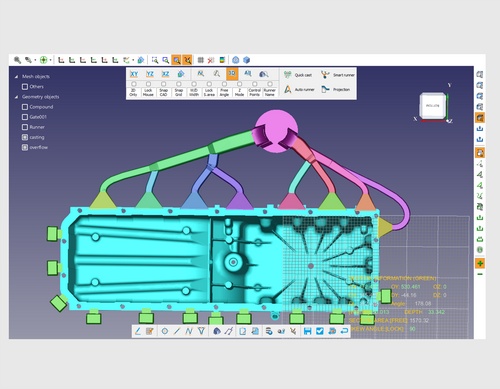Switch to the XY plane view
The height and width of the screenshot is (389, 500).
pos(134,74)
